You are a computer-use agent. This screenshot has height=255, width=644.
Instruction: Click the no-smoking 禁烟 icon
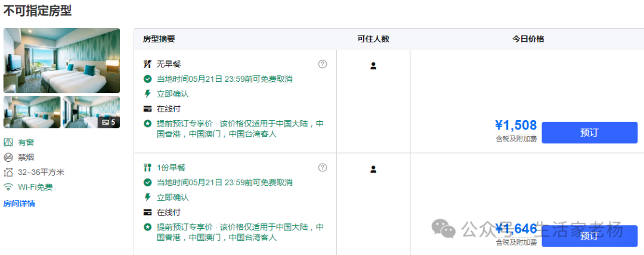tap(8, 157)
